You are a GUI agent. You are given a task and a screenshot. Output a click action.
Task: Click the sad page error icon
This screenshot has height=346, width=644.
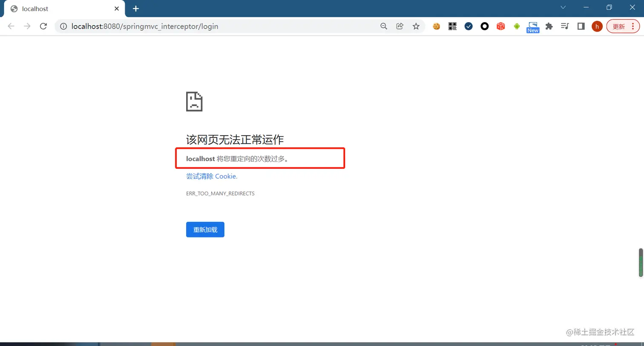coord(194,101)
